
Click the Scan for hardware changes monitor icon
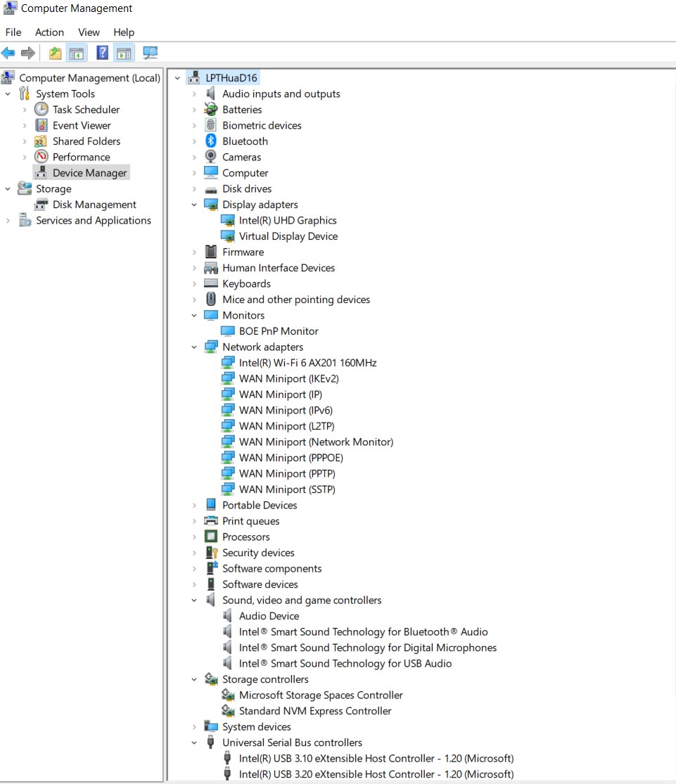tap(150, 53)
